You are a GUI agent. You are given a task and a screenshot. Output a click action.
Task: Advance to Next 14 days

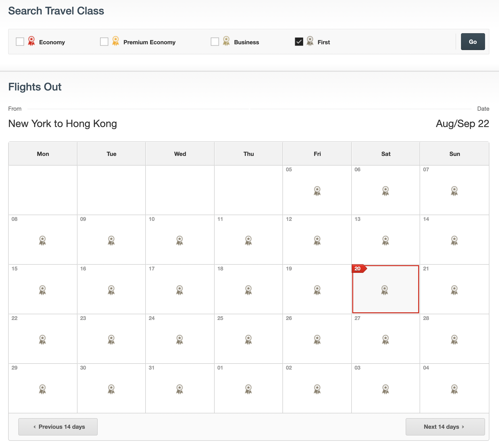point(445,427)
